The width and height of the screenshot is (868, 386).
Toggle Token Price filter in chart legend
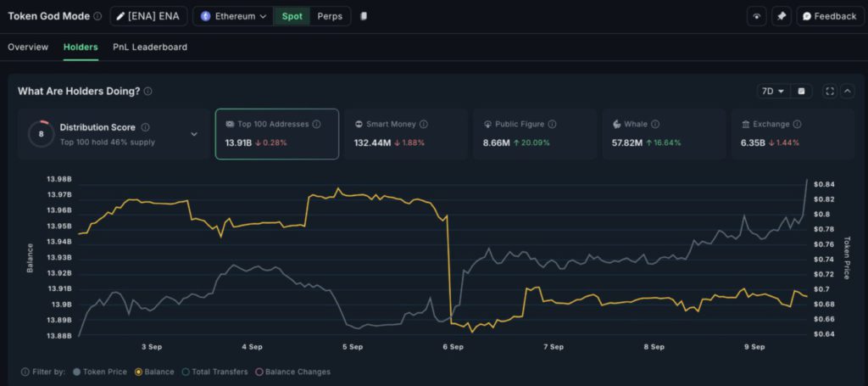click(77, 372)
